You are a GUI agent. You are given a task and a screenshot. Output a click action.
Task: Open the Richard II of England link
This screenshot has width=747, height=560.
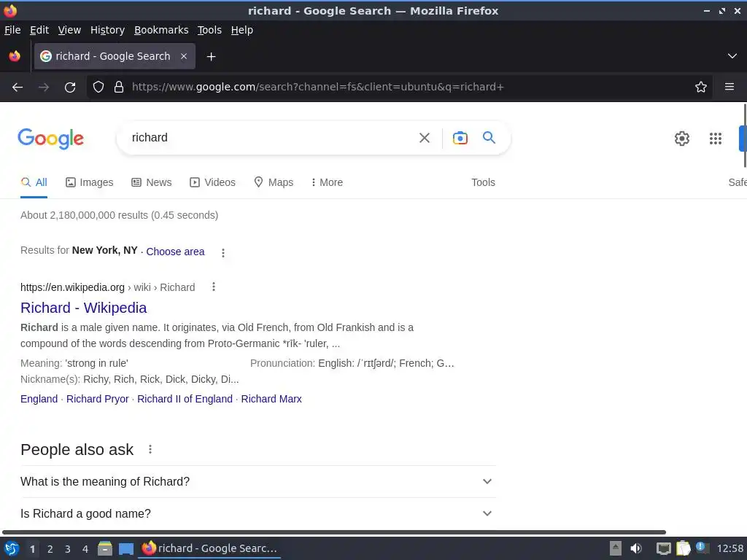[185, 399]
